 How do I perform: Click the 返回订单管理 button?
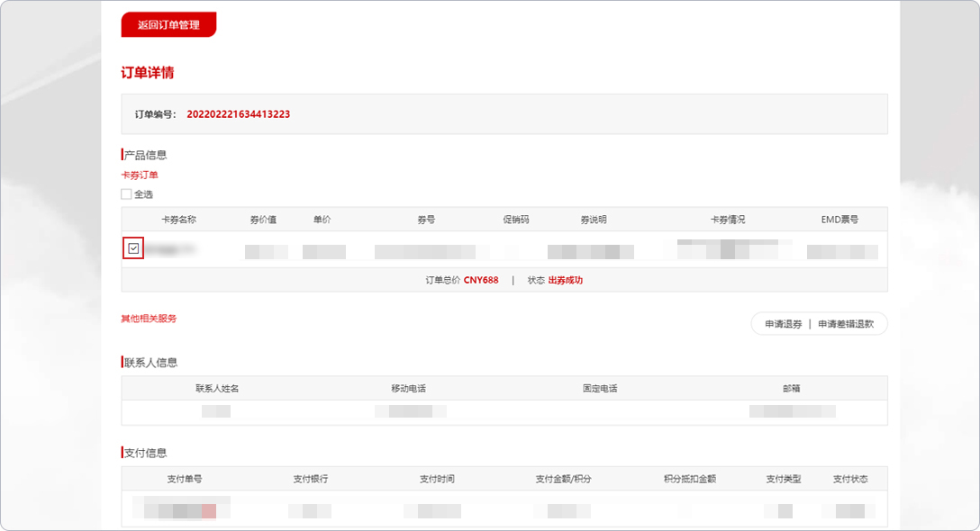coord(168,25)
